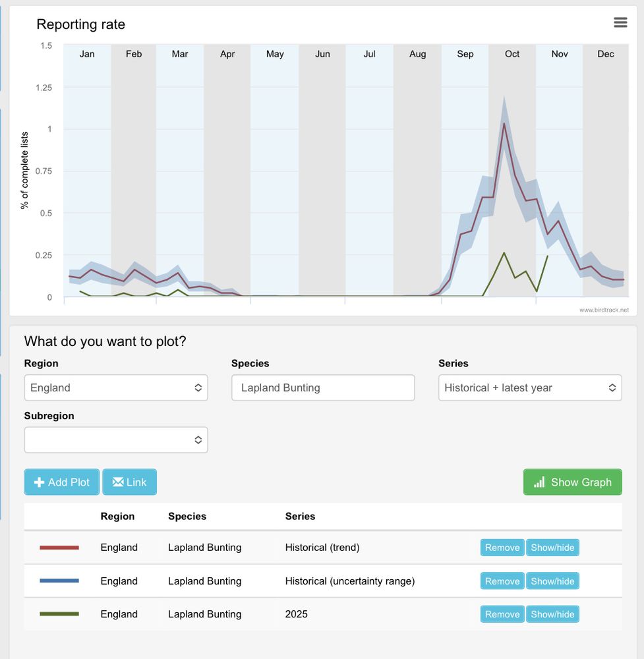Remove the 2025 plot row
Image resolution: width=644 pixels, height=659 pixels.
[502, 614]
